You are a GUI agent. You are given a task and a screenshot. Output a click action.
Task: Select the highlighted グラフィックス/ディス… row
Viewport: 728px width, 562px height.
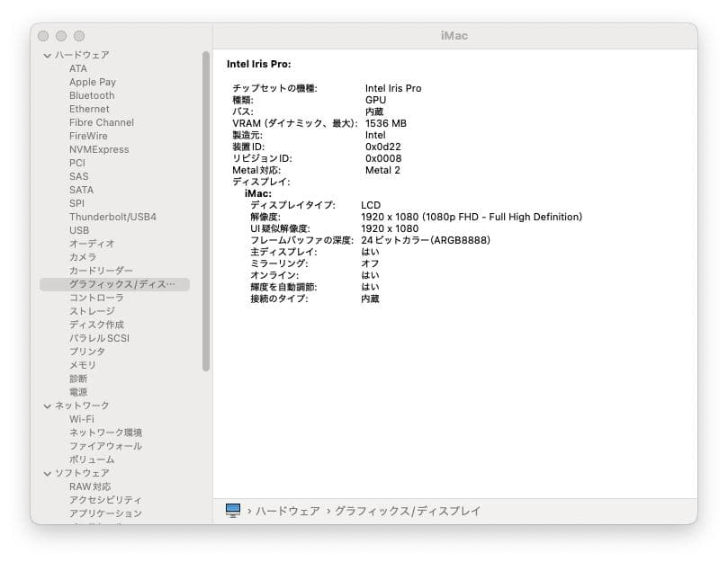[114, 284]
